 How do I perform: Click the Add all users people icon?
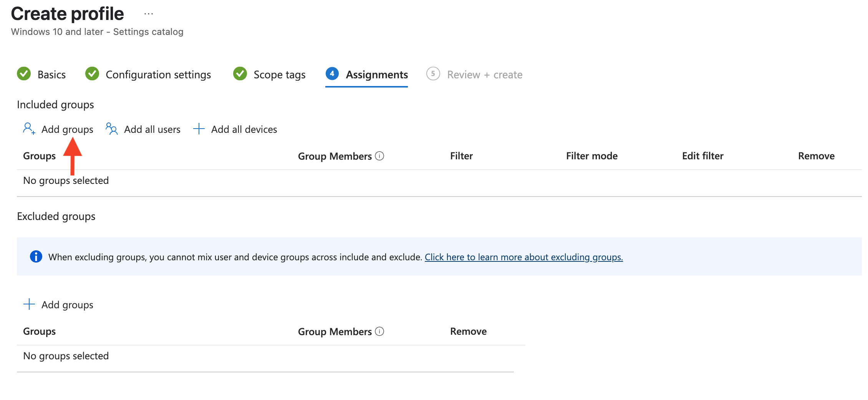point(111,129)
